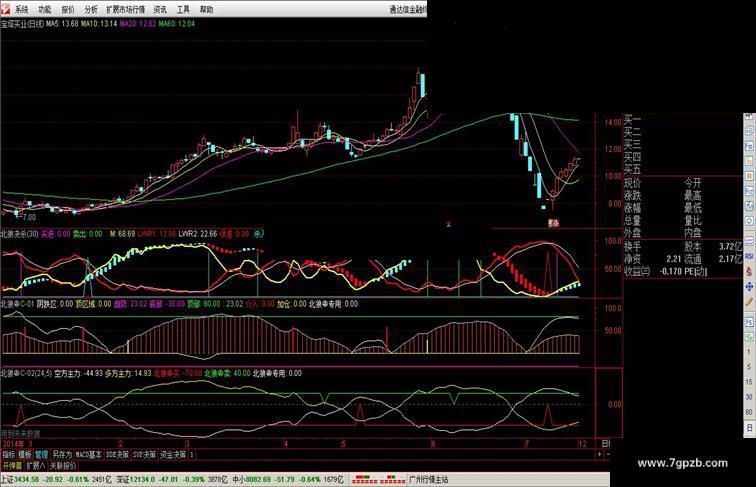The width and height of the screenshot is (756, 487).
Task: Click the green refresh icon in the right toolbar
Action: (749, 337)
